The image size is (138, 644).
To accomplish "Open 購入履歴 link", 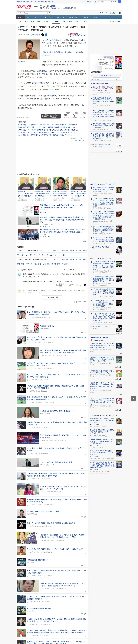I will [x=112, y=13].
